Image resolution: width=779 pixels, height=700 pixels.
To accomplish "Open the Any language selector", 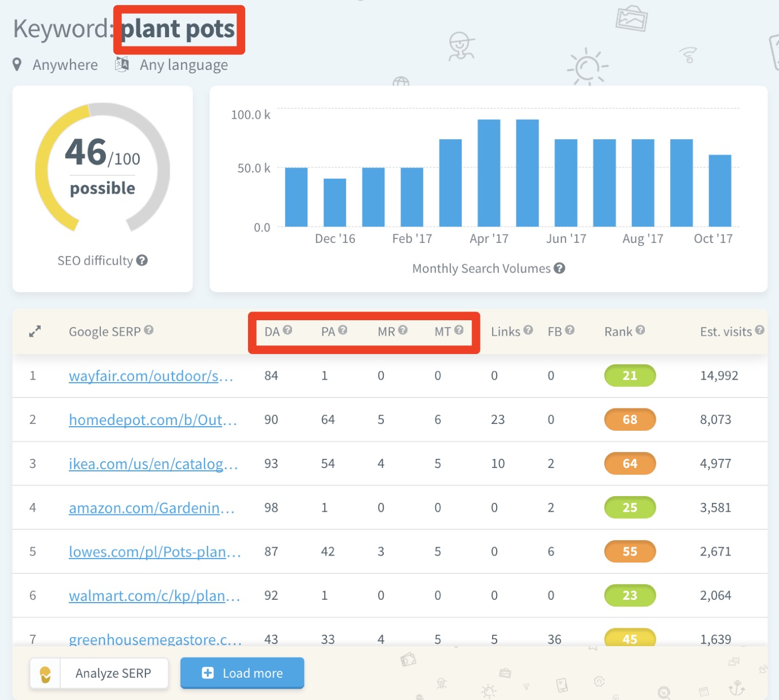I will [183, 65].
